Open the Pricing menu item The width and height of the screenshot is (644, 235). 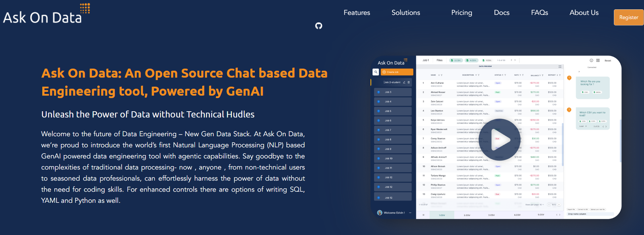point(461,12)
